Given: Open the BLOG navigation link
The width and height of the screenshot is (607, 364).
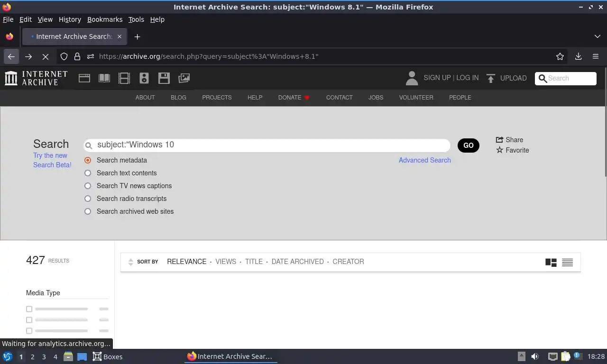Looking at the screenshot, I should point(178,98).
